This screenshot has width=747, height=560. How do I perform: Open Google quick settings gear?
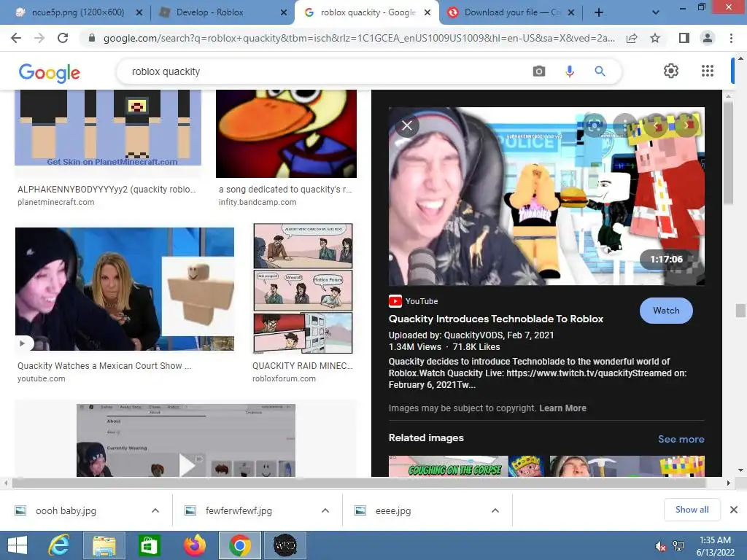[x=671, y=71]
